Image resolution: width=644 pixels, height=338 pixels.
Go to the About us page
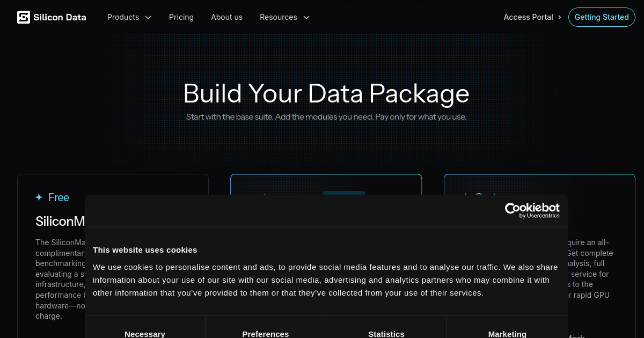226,17
